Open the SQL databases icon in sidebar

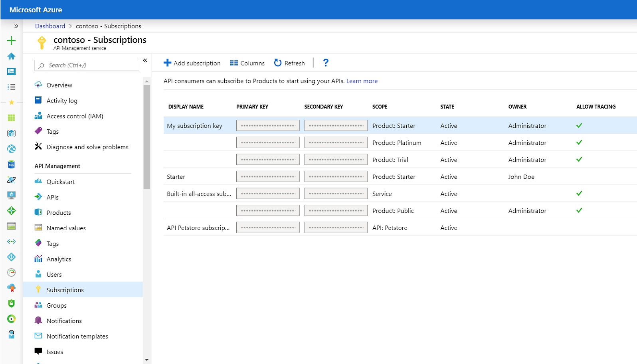11,164
